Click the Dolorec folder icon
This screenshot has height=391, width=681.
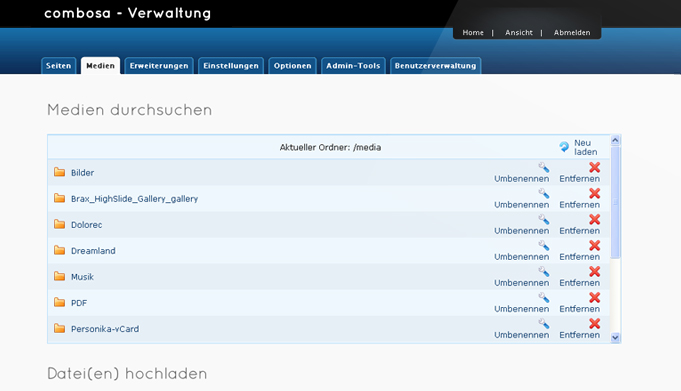60,224
